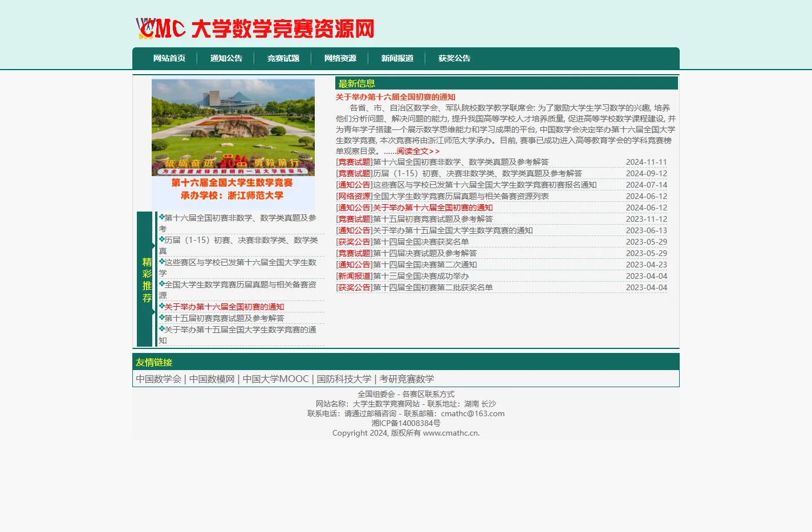Image resolution: width=812 pixels, height=532 pixels.
Task: Visit 国防科技大学 friendly link
Action: coord(344,379)
